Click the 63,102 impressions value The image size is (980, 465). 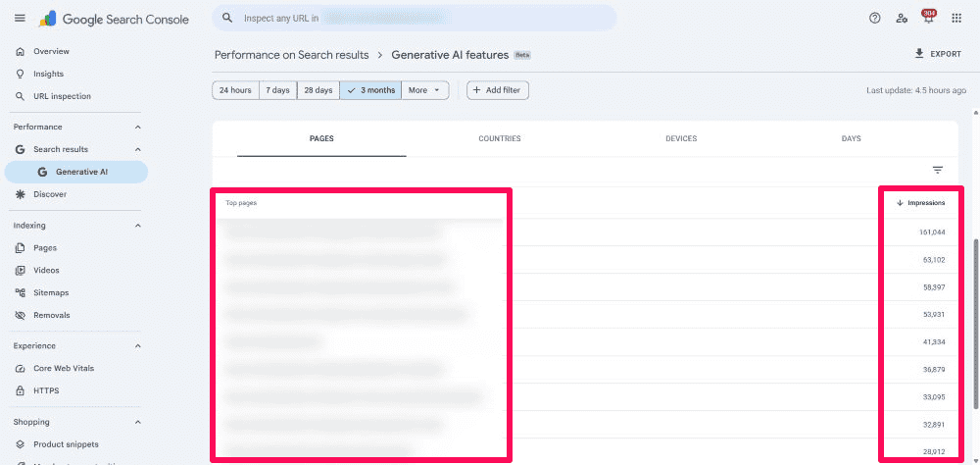934,260
